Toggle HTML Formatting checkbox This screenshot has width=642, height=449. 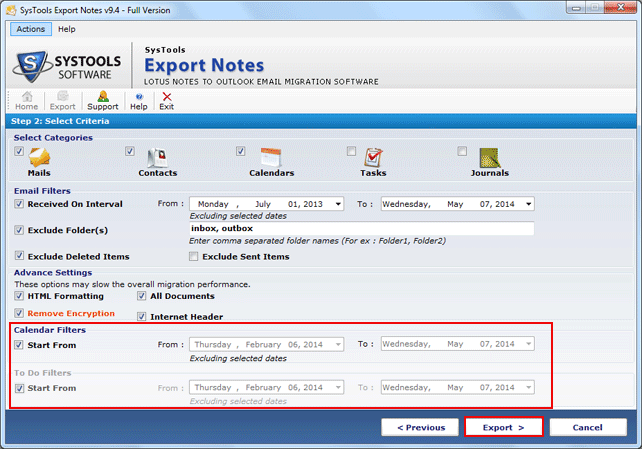click(x=19, y=296)
